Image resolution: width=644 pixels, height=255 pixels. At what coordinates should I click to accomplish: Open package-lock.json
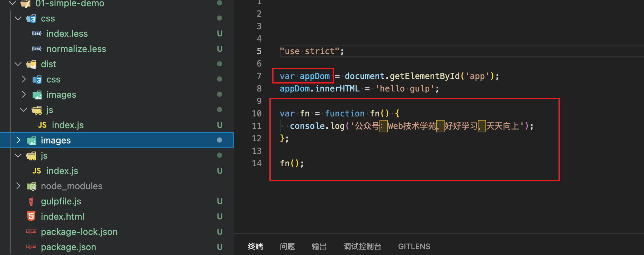click(79, 232)
